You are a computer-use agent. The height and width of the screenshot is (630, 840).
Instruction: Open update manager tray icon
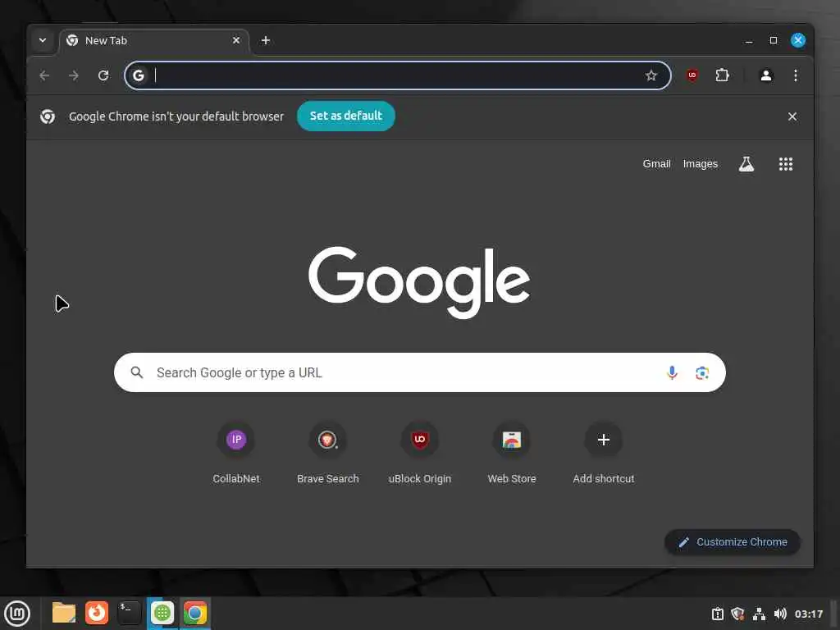(x=717, y=614)
